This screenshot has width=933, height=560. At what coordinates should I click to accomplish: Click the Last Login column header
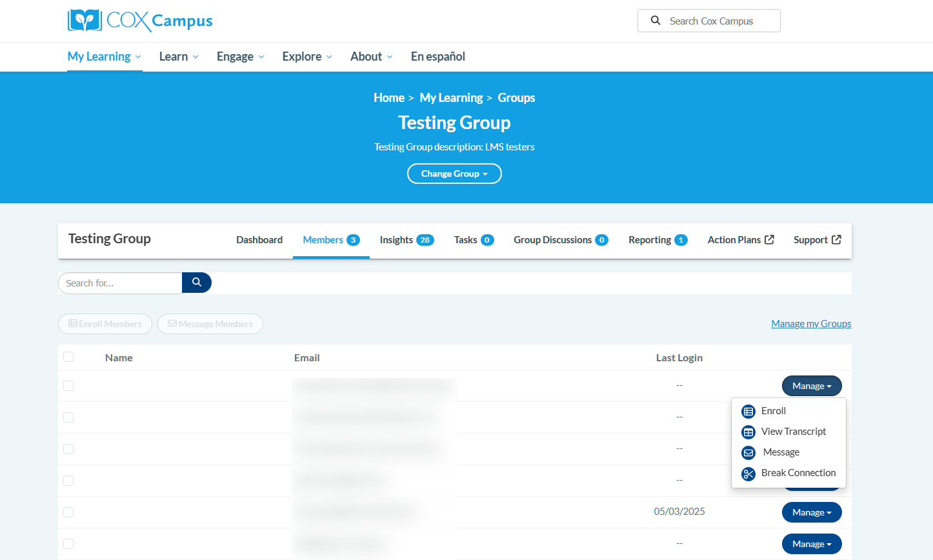tap(679, 357)
